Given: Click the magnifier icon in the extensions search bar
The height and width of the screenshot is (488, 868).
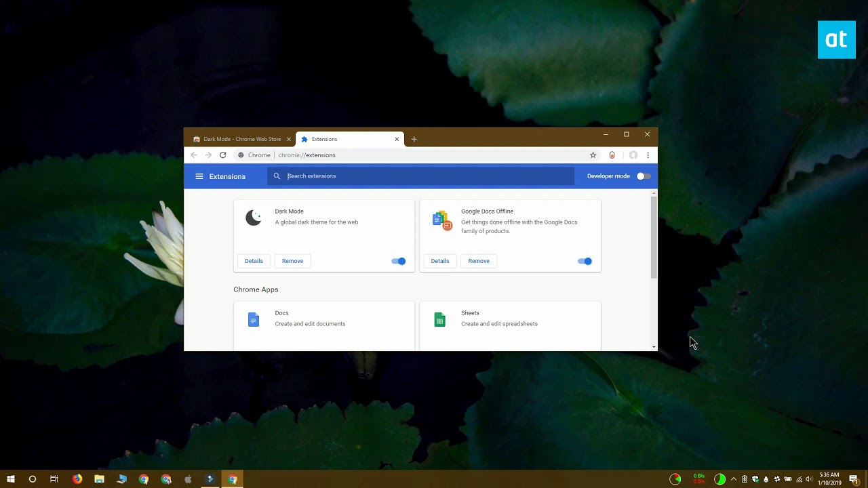Looking at the screenshot, I should click(x=277, y=176).
